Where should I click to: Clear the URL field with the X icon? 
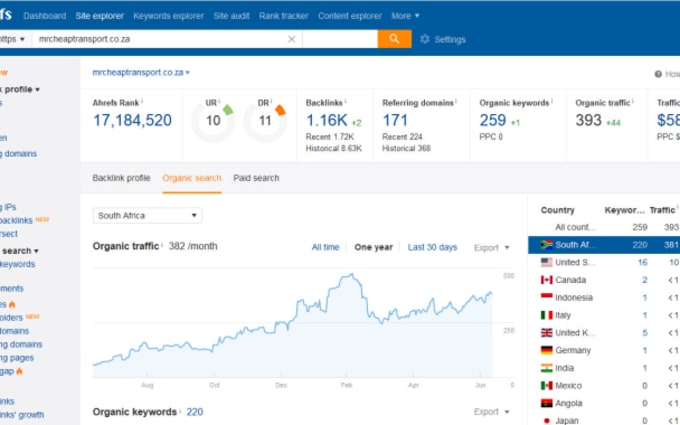coord(292,39)
